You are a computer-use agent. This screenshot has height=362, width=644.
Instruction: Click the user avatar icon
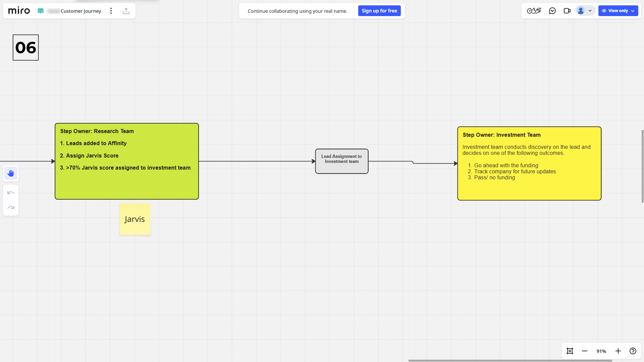click(x=581, y=11)
